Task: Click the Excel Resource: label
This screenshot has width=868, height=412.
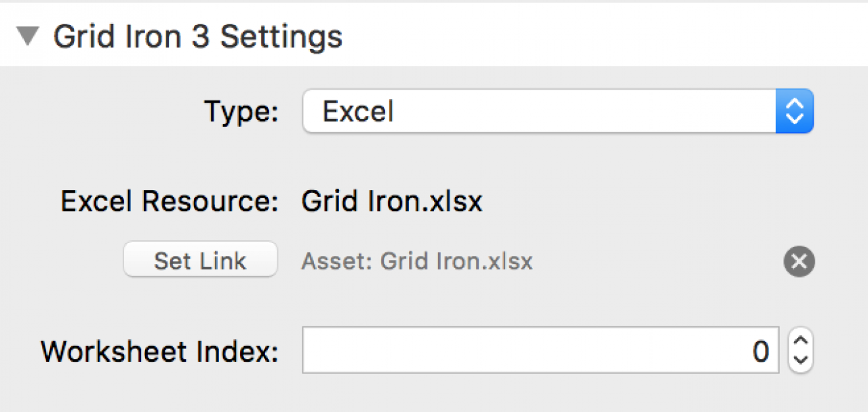Action: pyautogui.click(x=170, y=202)
